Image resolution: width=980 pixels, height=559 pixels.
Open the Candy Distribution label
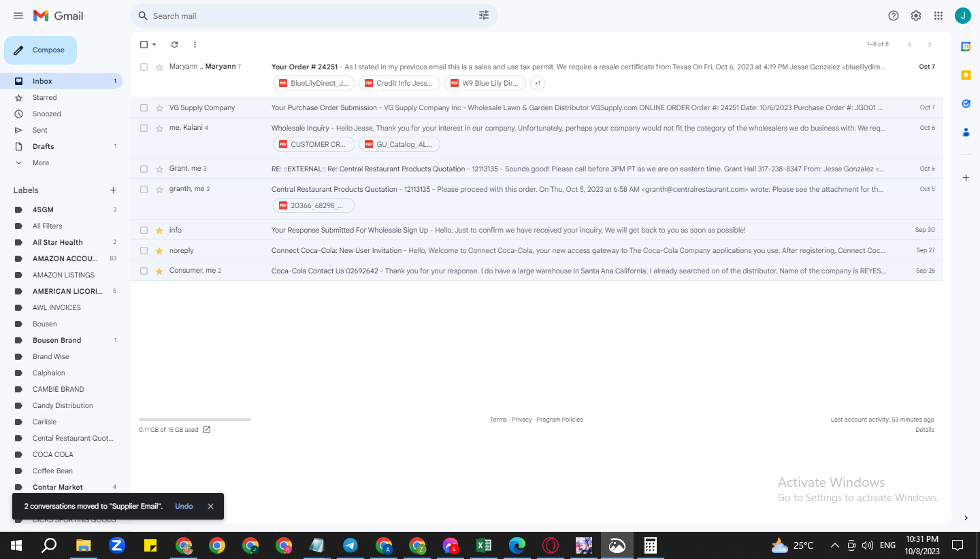point(61,405)
